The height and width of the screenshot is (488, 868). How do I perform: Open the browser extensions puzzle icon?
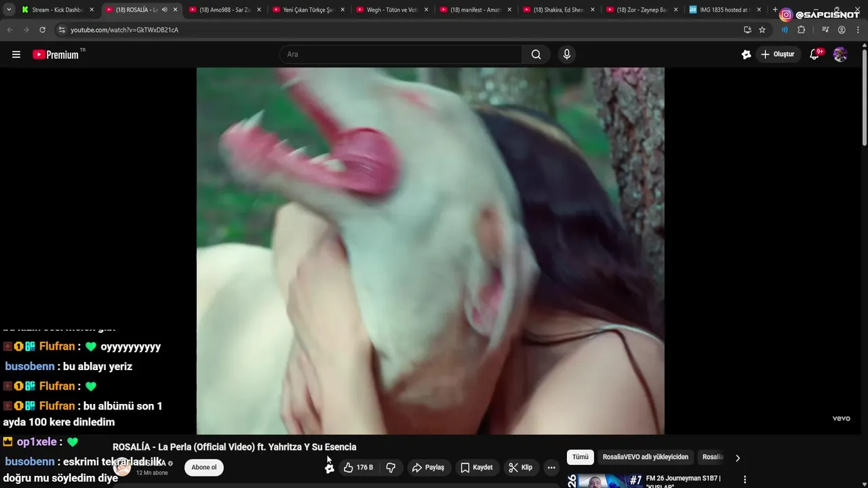(x=802, y=30)
